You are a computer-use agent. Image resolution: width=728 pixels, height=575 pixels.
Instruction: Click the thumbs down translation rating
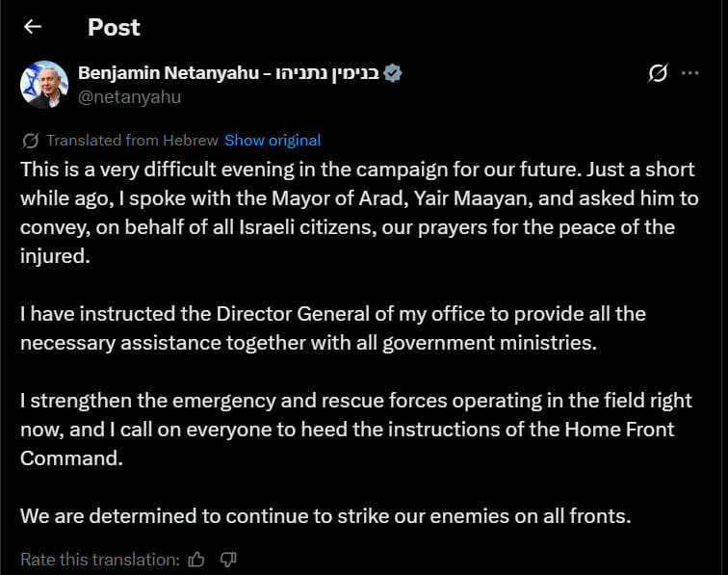point(228,559)
